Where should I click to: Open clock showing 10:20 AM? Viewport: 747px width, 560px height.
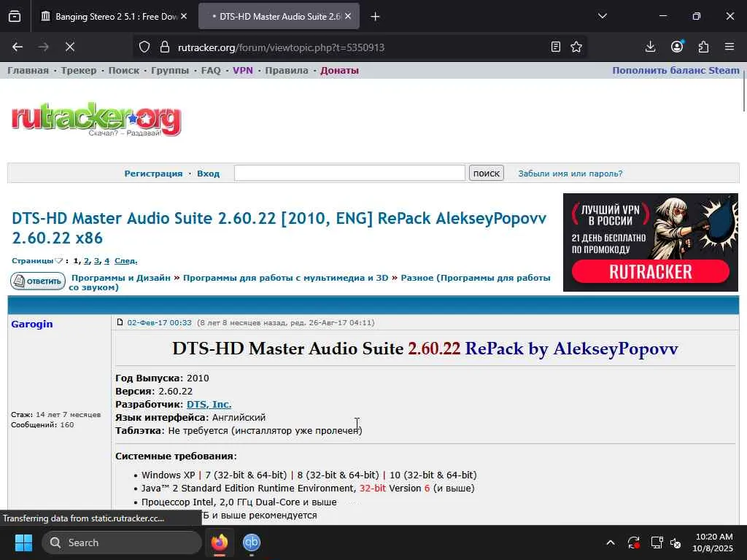[713, 542]
